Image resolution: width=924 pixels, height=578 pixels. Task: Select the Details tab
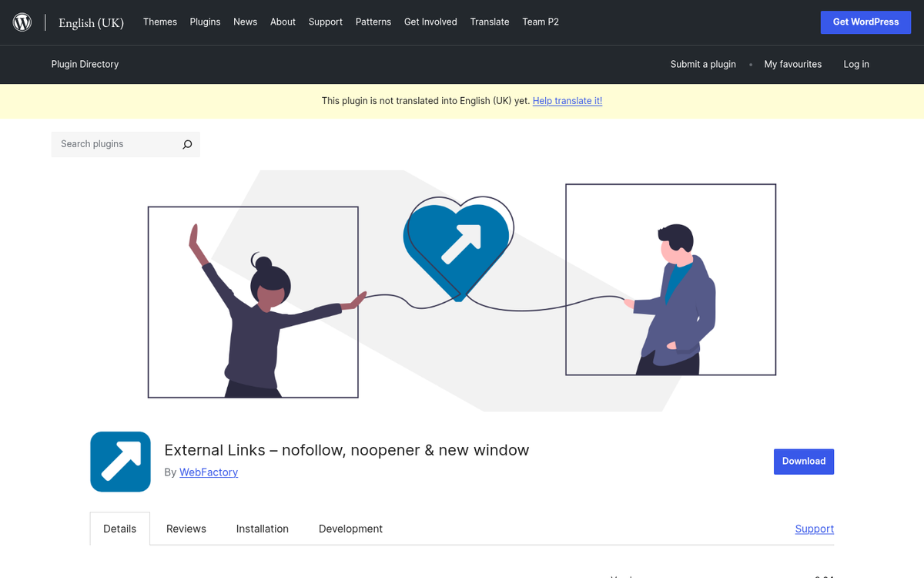point(120,529)
